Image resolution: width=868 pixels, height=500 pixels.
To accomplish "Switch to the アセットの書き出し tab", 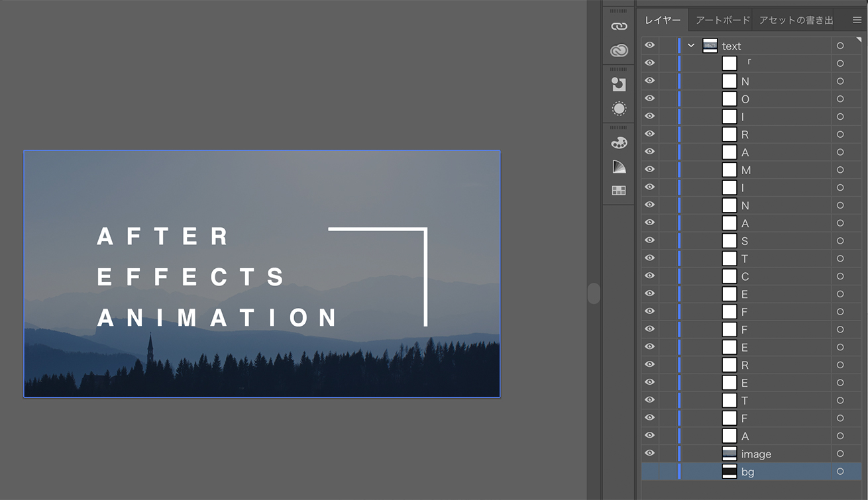I will coord(796,20).
